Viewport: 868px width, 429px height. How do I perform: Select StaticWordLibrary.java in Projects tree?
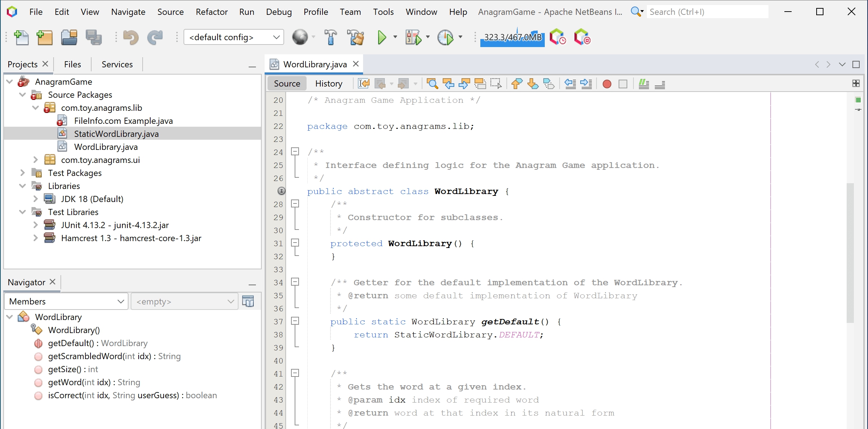point(116,134)
